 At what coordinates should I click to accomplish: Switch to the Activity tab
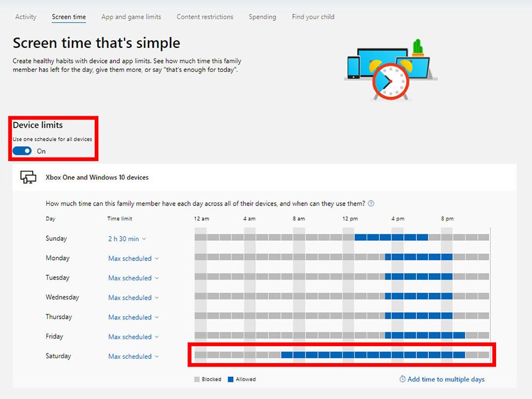(26, 17)
